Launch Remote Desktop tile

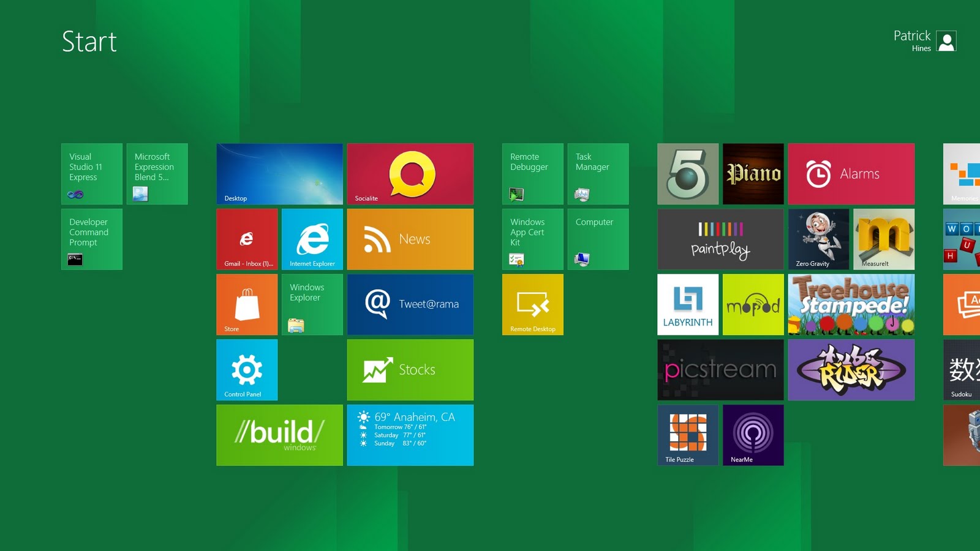pos(533,304)
